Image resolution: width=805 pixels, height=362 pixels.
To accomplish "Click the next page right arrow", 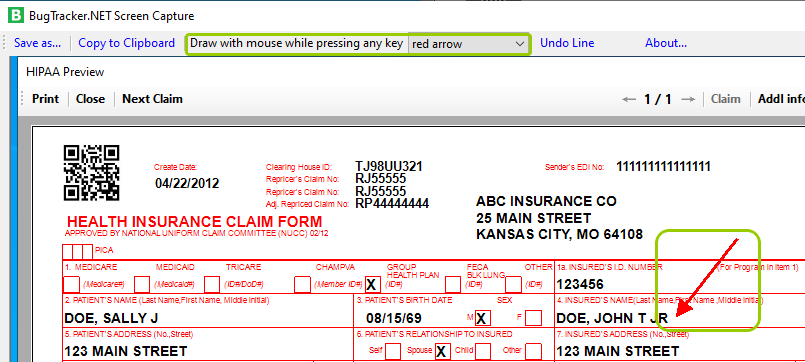I will pos(688,100).
